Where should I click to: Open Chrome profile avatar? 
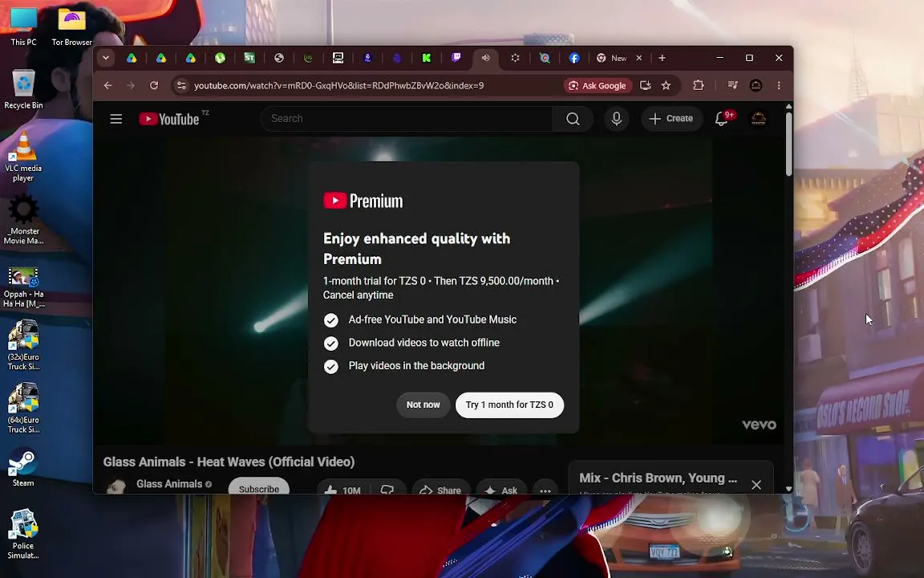point(756,86)
